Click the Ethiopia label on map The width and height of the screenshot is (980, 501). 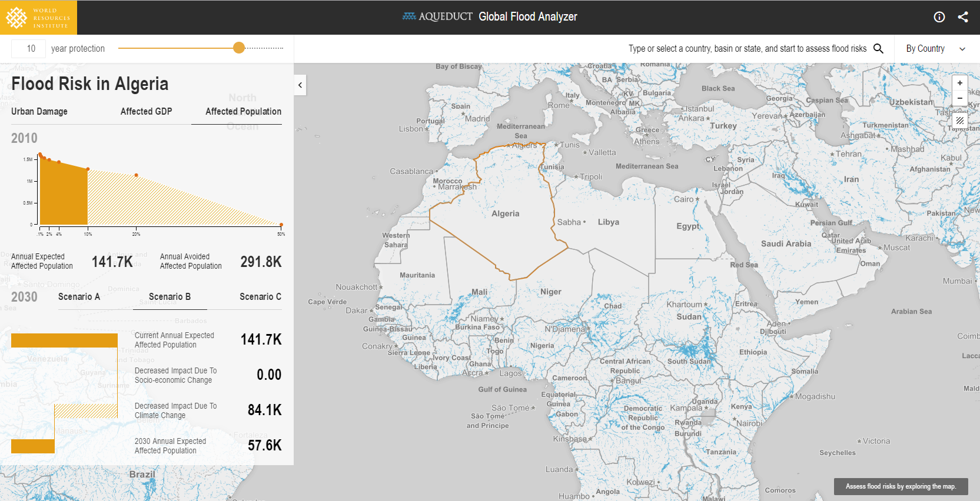[753, 352]
